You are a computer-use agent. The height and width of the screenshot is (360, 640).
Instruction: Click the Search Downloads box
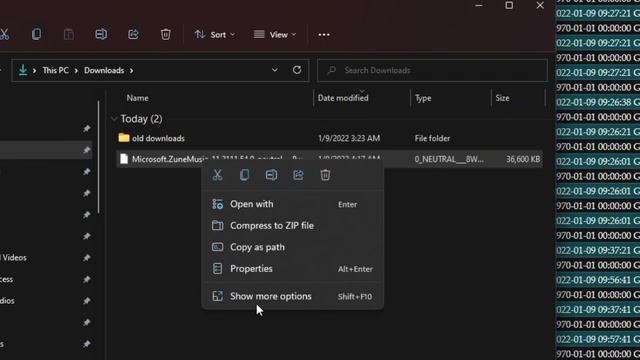point(432,70)
